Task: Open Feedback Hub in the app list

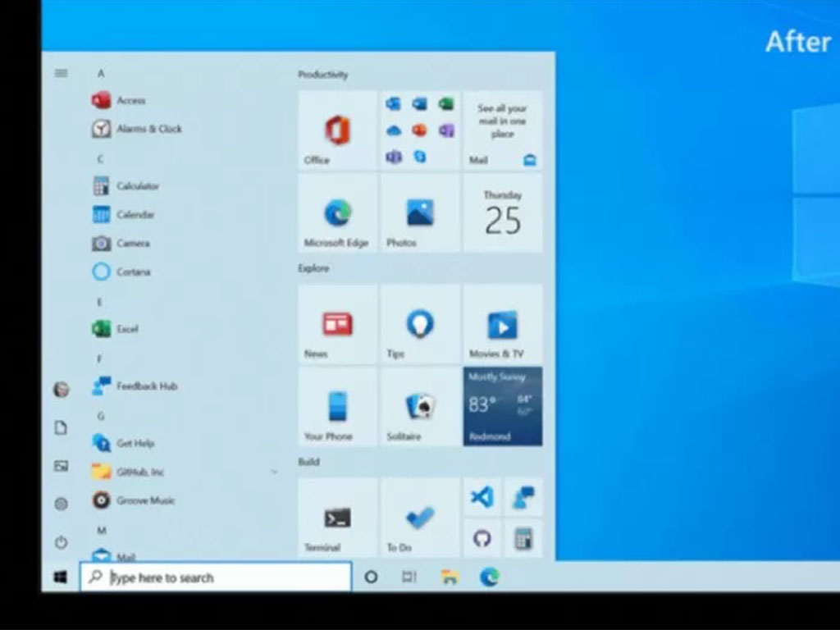Action: pyautogui.click(x=135, y=386)
